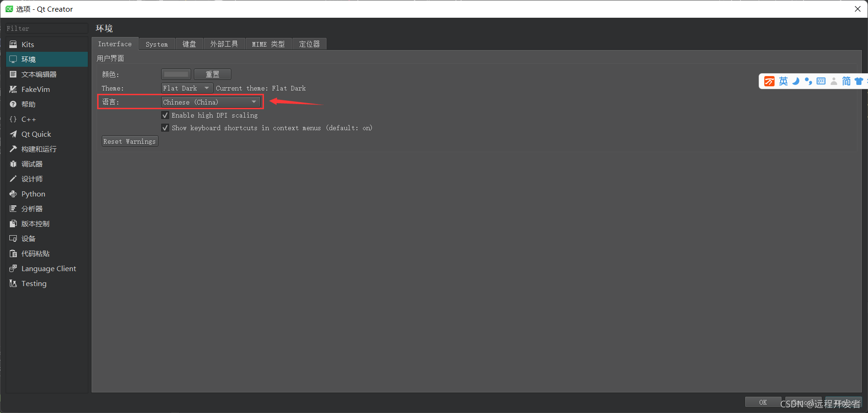Open the 代码粘贴 settings category

pyautogui.click(x=47, y=253)
